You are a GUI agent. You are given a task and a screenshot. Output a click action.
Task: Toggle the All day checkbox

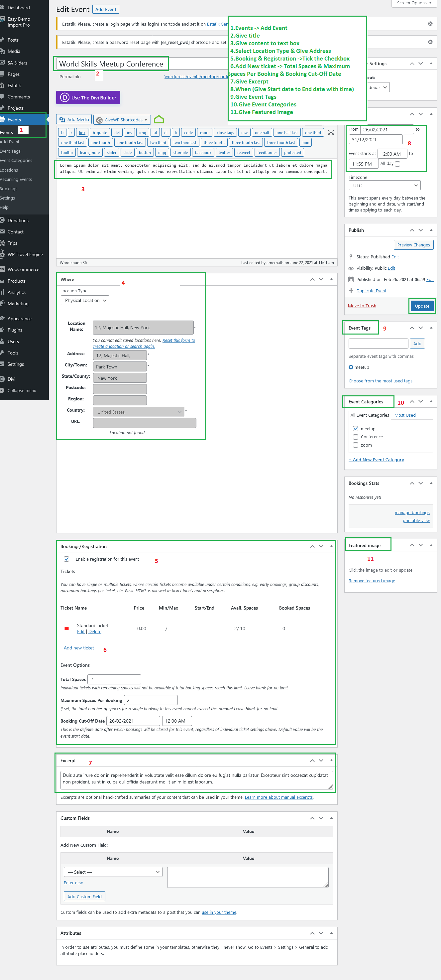click(398, 164)
